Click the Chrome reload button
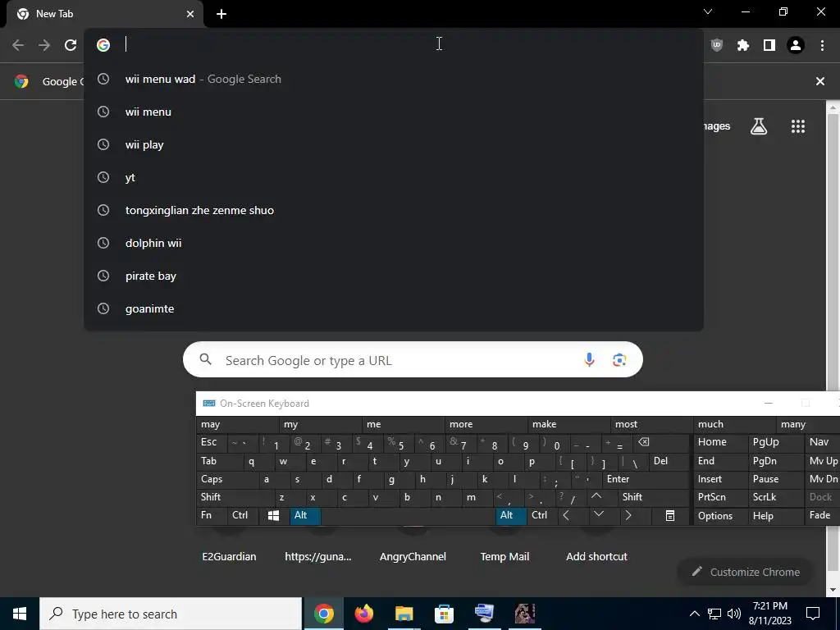840x630 pixels. (x=71, y=45)
